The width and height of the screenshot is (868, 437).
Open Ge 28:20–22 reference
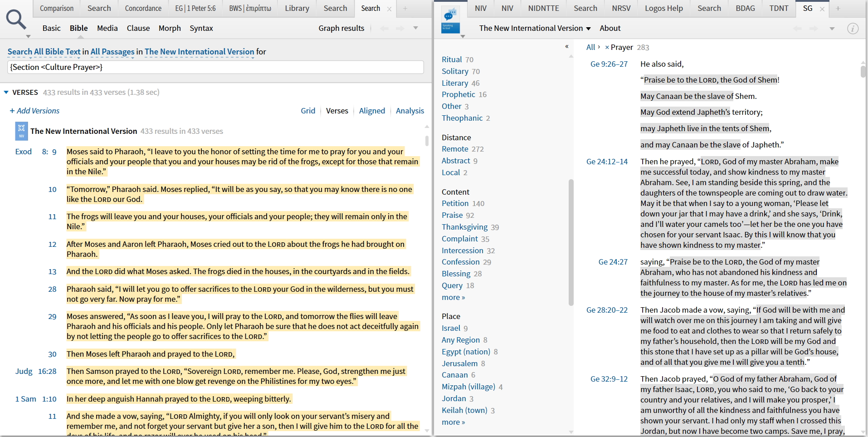pyautogui.click(x=607, y=310)
